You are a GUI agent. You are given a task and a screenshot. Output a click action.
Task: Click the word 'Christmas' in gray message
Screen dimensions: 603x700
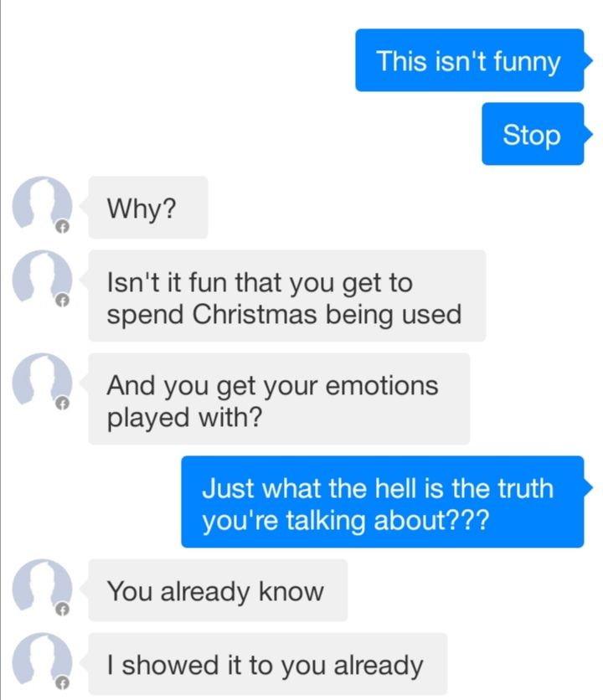tap(255, 314)
